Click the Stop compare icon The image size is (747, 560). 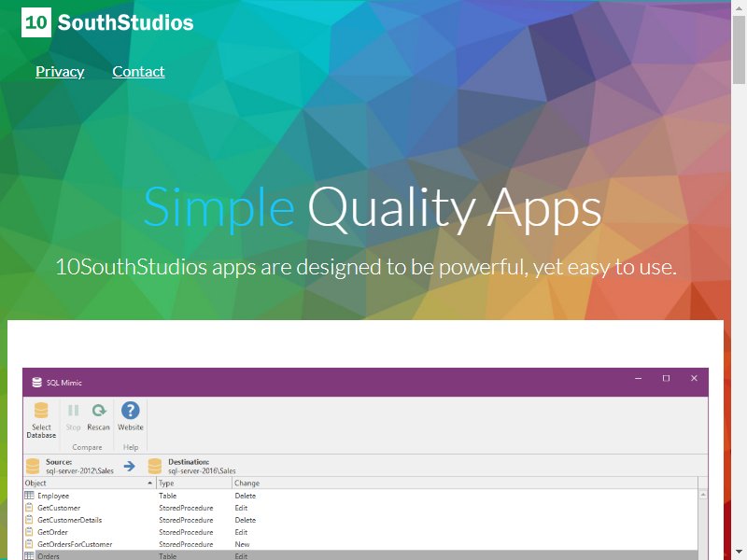point(74,411)
